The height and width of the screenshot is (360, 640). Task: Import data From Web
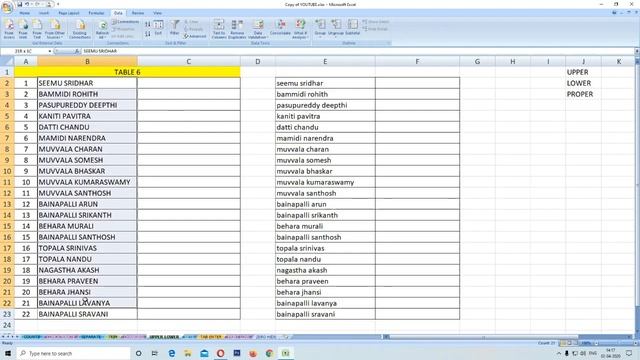[23, 29]
